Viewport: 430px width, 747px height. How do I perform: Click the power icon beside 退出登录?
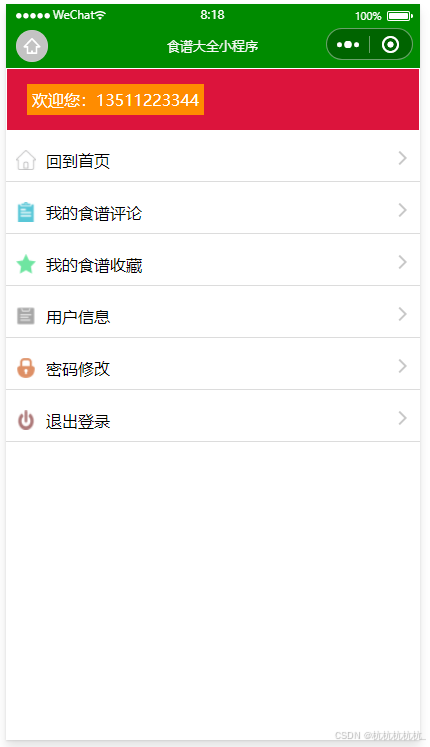[x=26, y=420]
